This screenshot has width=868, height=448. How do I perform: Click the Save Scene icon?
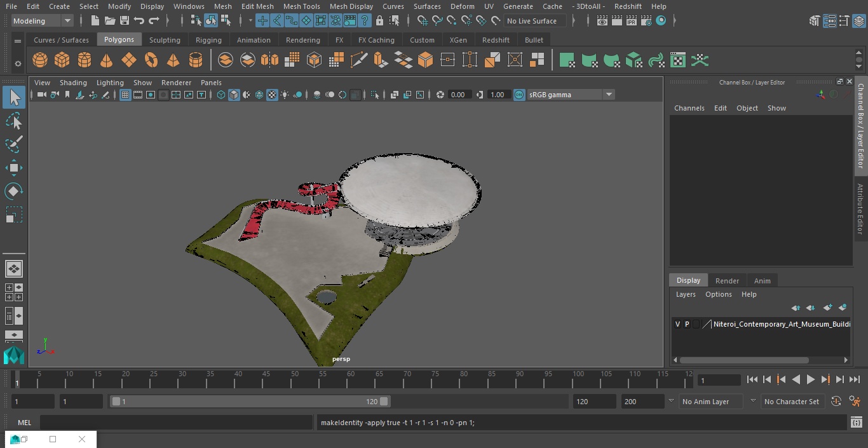(x=125, y=21)
